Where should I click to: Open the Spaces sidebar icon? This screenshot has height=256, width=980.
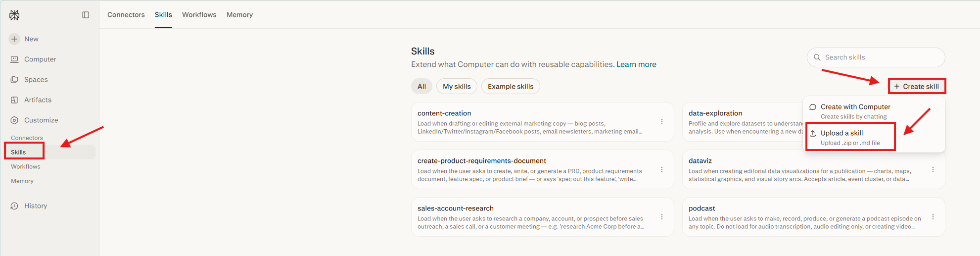(x=14, y=80)
